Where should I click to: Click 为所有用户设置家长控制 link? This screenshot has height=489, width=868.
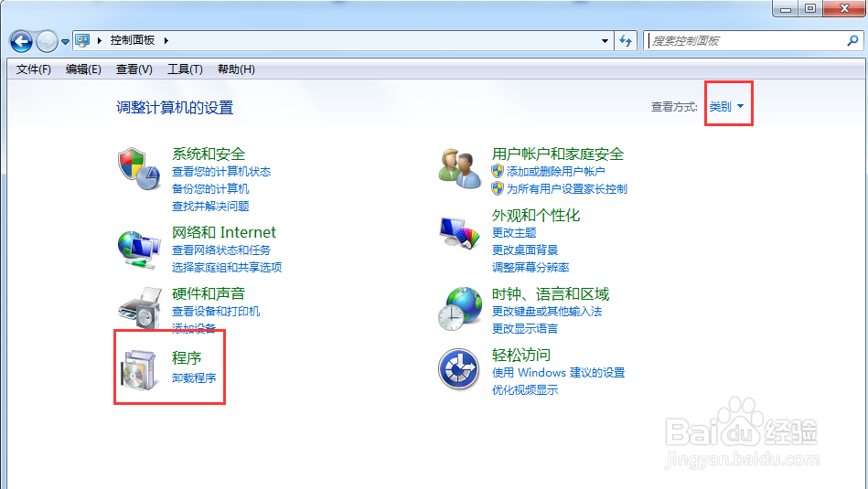pyautogui.click(x=567, y=188)
